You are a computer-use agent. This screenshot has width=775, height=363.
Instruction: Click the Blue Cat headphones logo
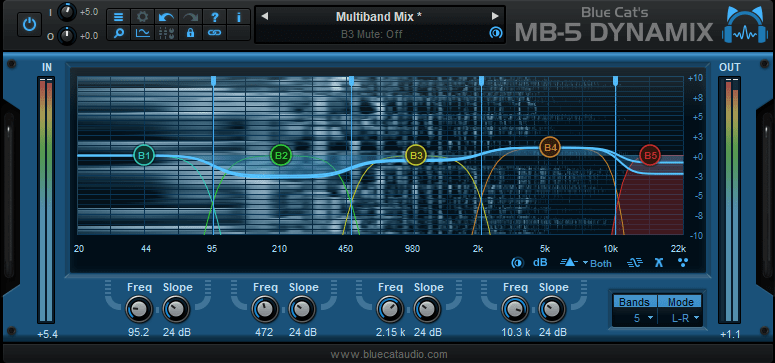(746, 25)
